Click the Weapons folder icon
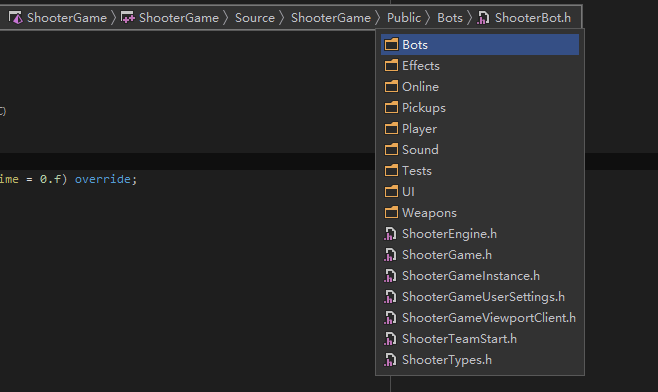 point(391,212)
